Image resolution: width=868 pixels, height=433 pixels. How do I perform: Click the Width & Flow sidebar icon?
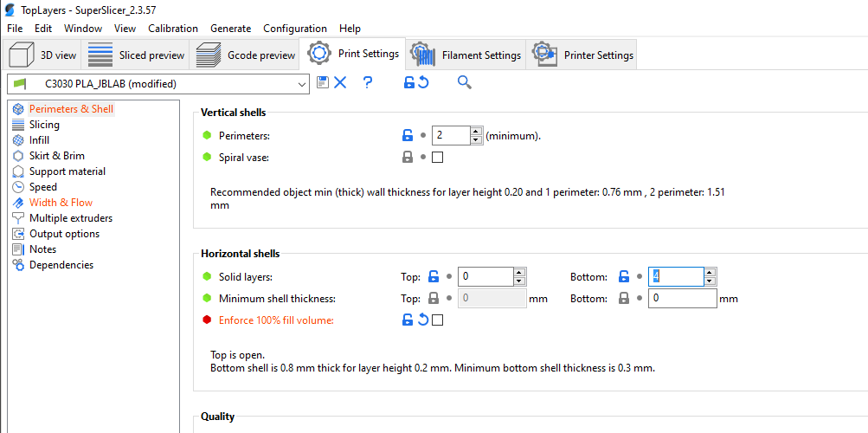click(18, 202)
